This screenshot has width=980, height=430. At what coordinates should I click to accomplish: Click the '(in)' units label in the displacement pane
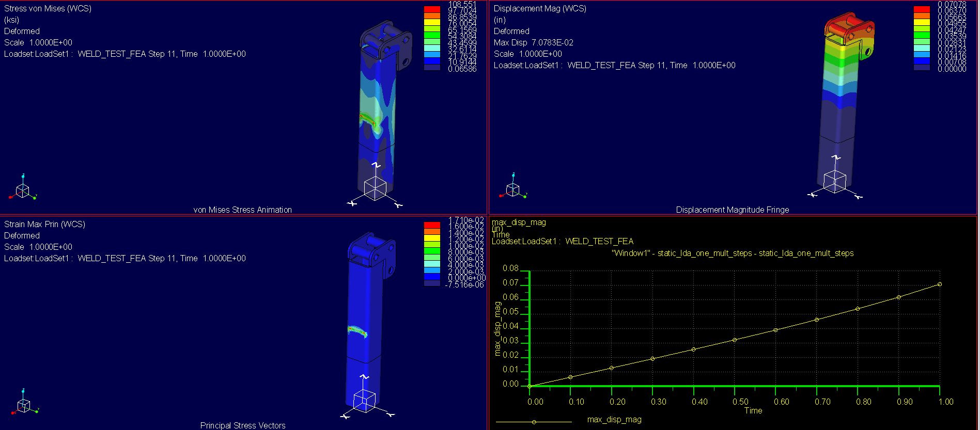500,20
